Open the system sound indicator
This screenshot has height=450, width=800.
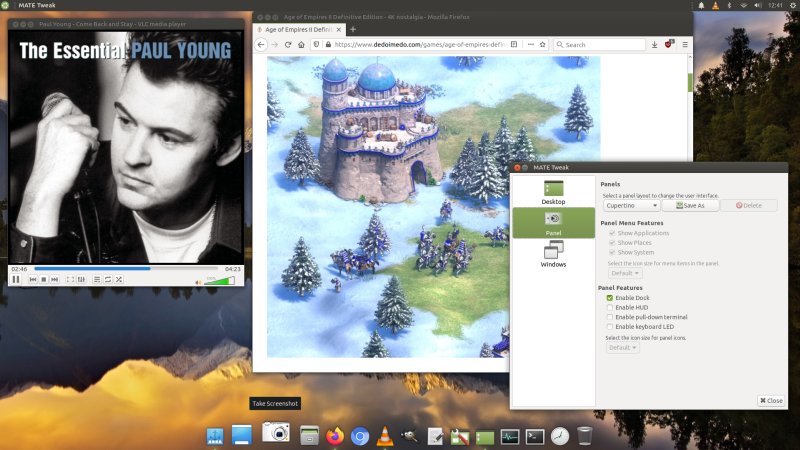pyautogui.click(x=758, y=5)
